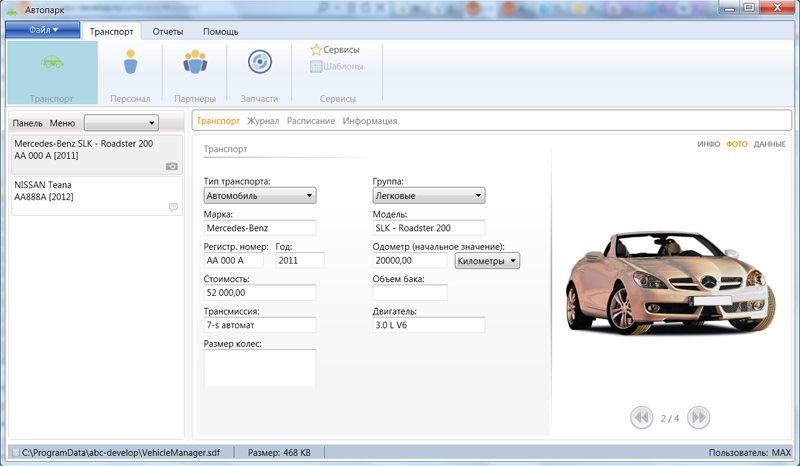
Task: Click the Автопарк app icon in title bar
Action: tap(12, 10)
